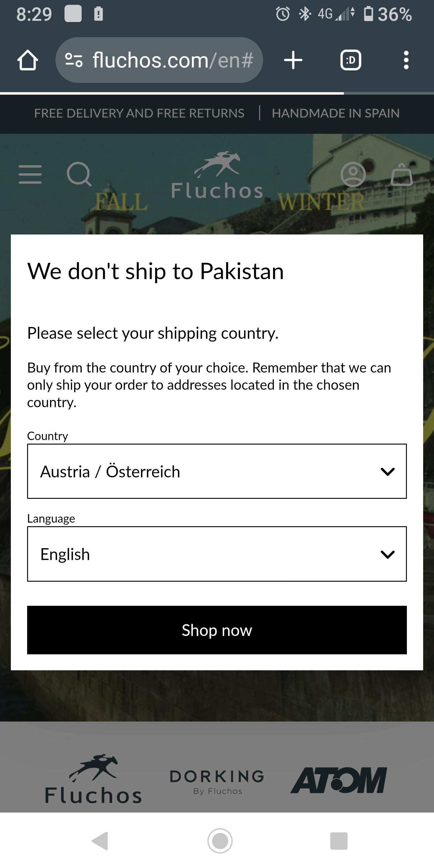Expand the Language dropdown showing English
Screen dimensions: 434x868
click(x=202, y=554)
